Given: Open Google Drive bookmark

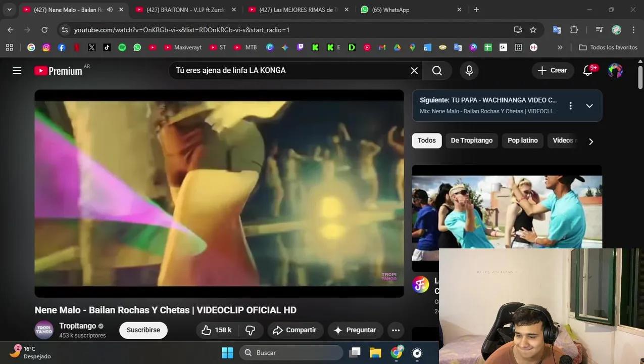Looking at the screenshot, I should click(398, 48).
